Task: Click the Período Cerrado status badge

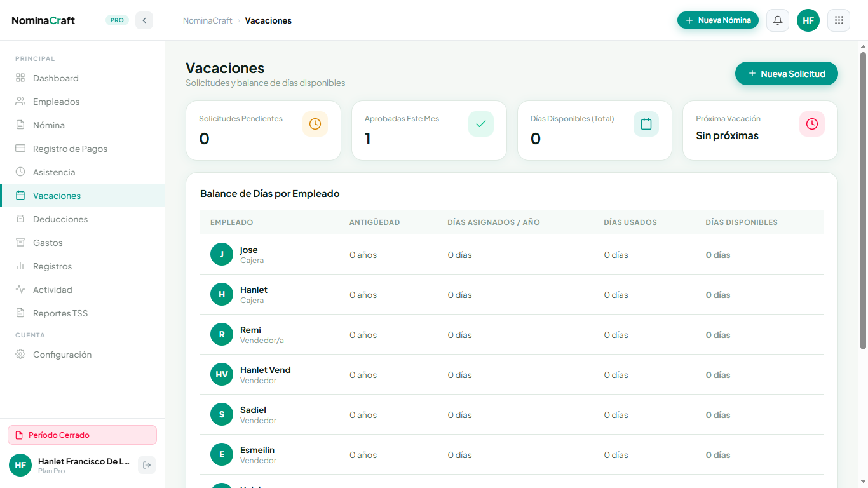Action: click(x=82, y=435)
